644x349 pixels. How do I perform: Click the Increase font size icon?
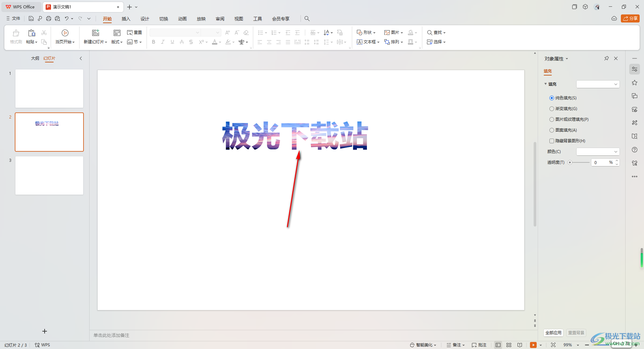(227, 33)
